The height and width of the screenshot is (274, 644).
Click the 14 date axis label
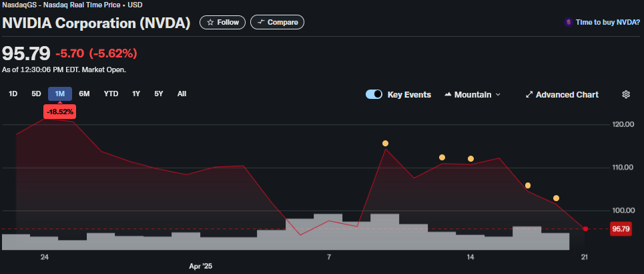[470, 257]
